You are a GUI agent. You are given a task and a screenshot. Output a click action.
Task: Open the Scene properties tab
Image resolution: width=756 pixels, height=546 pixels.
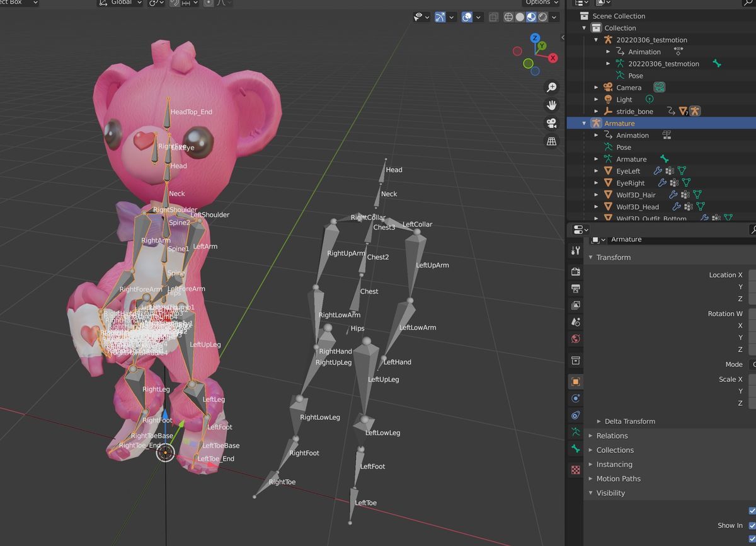point(575,322)
